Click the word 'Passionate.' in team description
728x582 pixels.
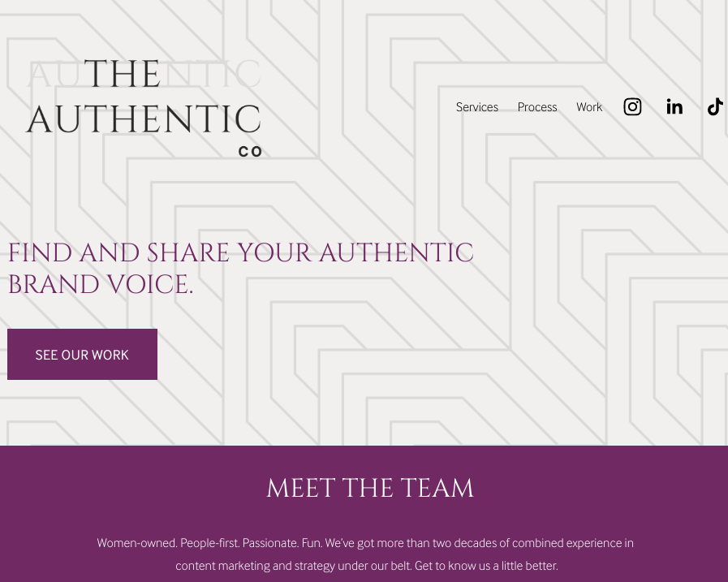pyautogui.click(x=271, y=543)
